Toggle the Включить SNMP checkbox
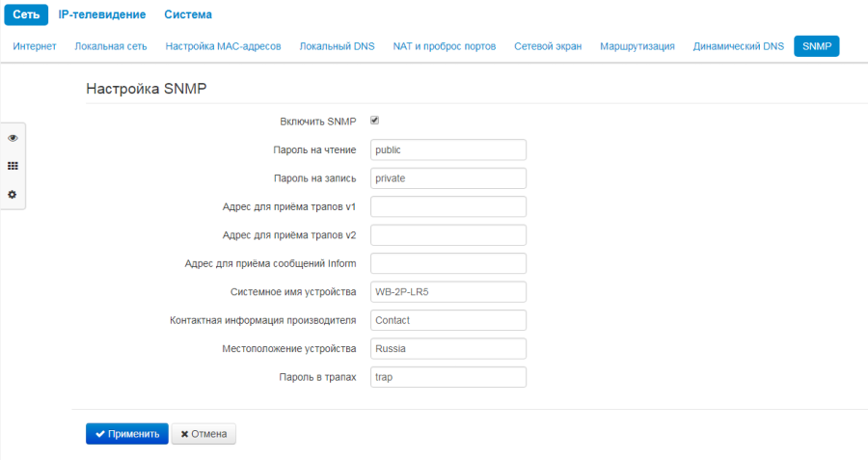The height and width of the screenshot is (460, 868). [x=375, y=121]
